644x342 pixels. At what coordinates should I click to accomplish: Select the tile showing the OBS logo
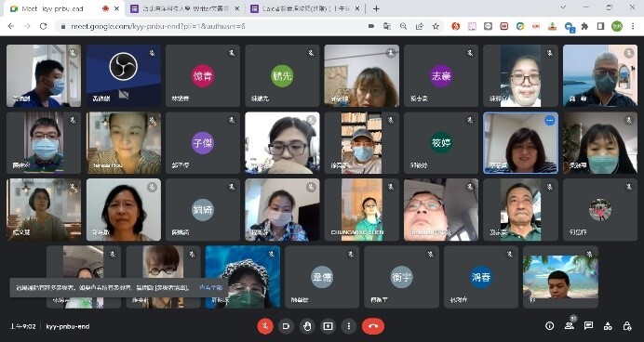click(124, 76)
